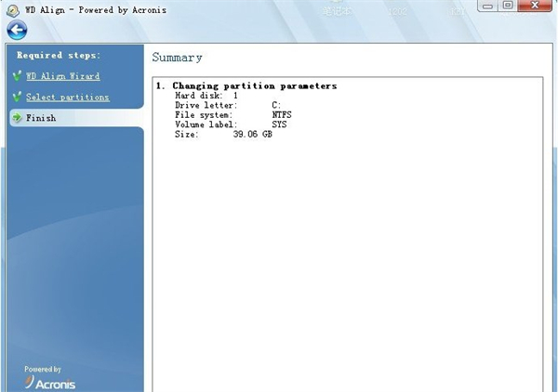Maximize the WD Align window
This screenshot has height=392, width=558.
(508, 6)
